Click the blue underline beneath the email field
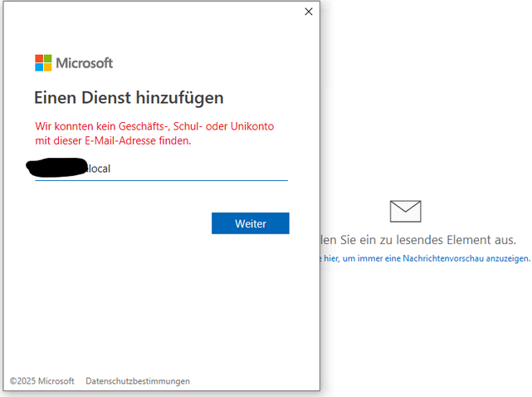Screen dimensions: 532x397 click(162, 180)
